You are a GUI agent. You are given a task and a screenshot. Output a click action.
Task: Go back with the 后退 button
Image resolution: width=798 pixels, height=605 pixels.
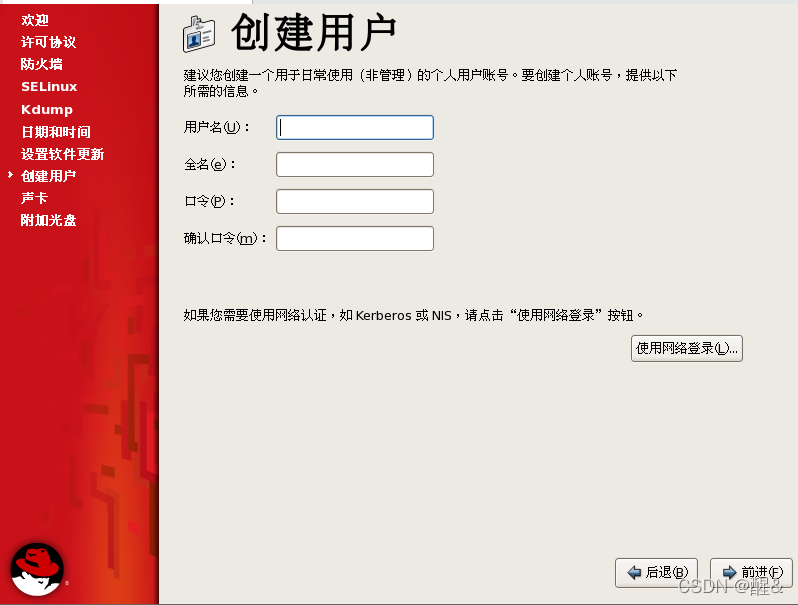(x=656, y=573)
